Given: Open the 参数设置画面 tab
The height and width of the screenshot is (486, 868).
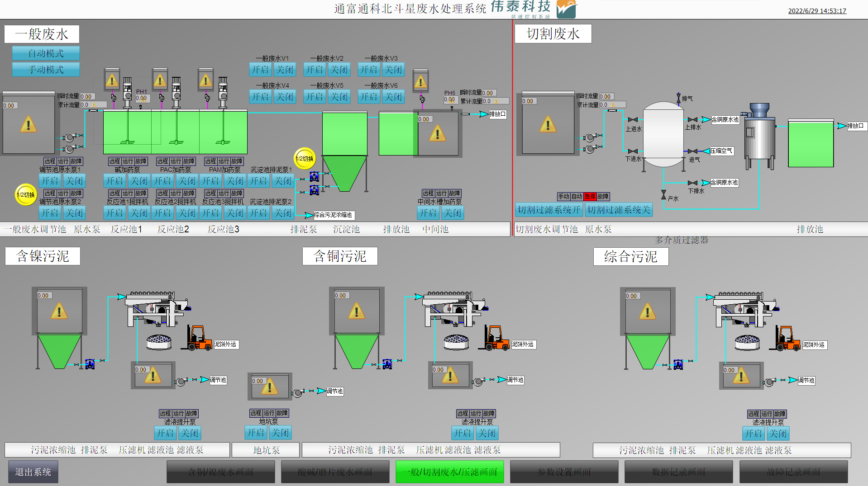Looking at the screenshot, I should [564, 472].
